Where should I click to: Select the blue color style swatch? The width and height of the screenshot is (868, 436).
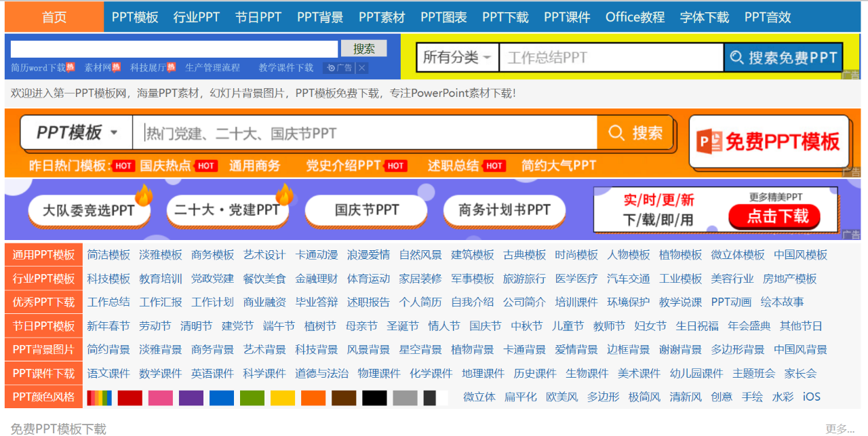[x=222, y=397]
